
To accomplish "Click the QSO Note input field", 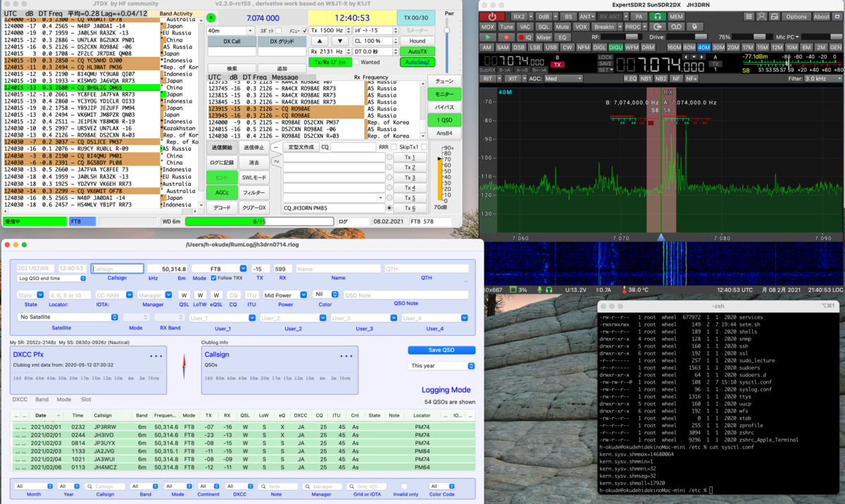I will tap(406, 296).
